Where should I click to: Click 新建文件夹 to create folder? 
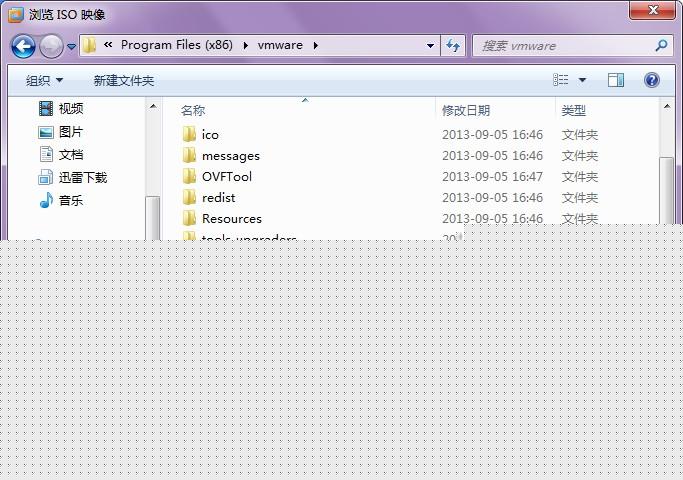coord(124,81)
